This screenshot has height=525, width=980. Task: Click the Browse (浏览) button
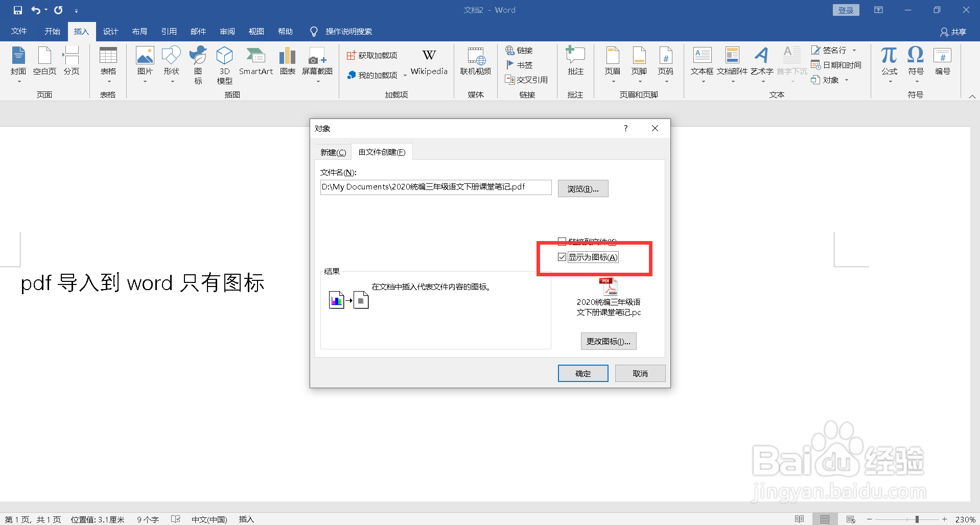pyautogui.click(x=583, y=188)
